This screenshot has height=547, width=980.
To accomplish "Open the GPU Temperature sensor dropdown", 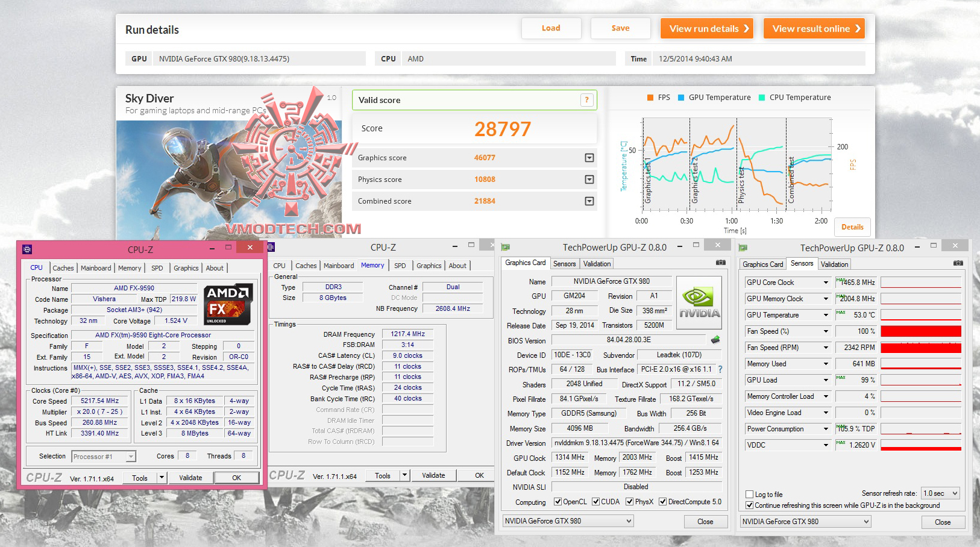I will tap(826, 315).
